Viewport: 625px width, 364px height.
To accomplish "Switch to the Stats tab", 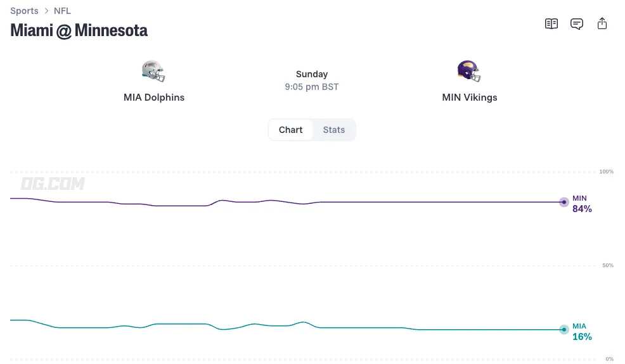I will (x=333, y=130).
